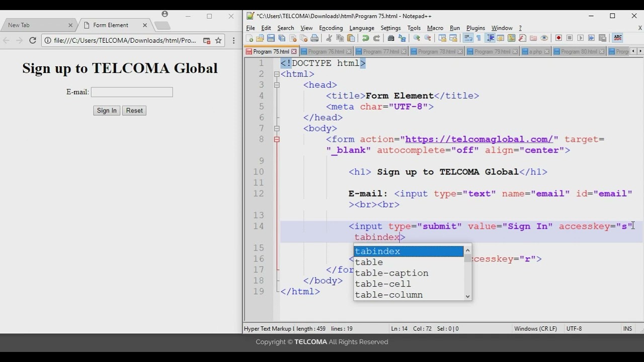644x362 pixels.
Task: Open the Edit menu
Action: click(x=266, y=28)
